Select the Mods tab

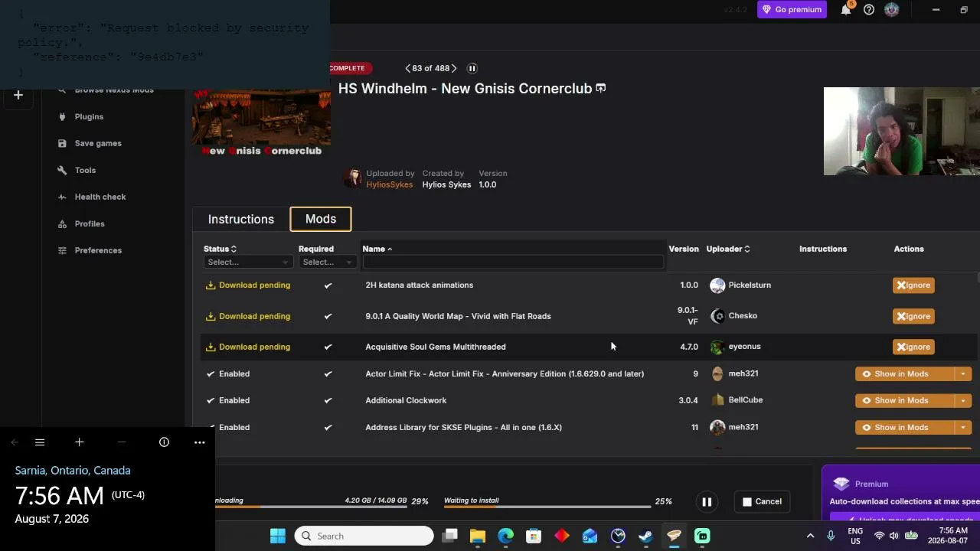[321, 219]
